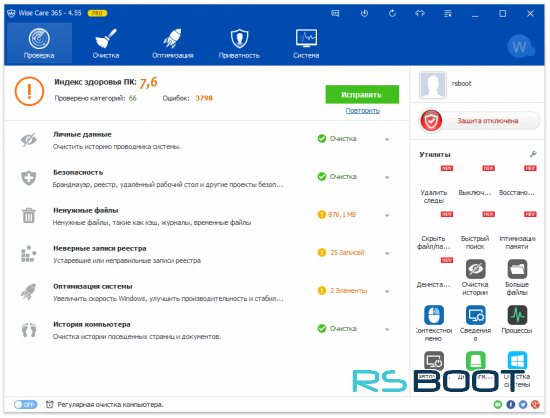Click the 2 Элементы optimization status
550x418 pixels.
pyautogui.click(x=342, y=290)
